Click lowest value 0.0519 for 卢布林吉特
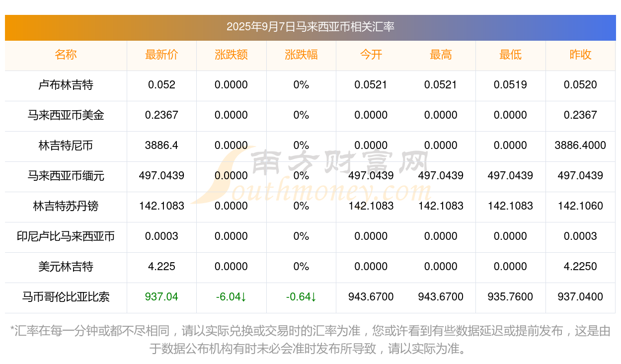This screenshot has height=364, width=621. click(510, 85)
